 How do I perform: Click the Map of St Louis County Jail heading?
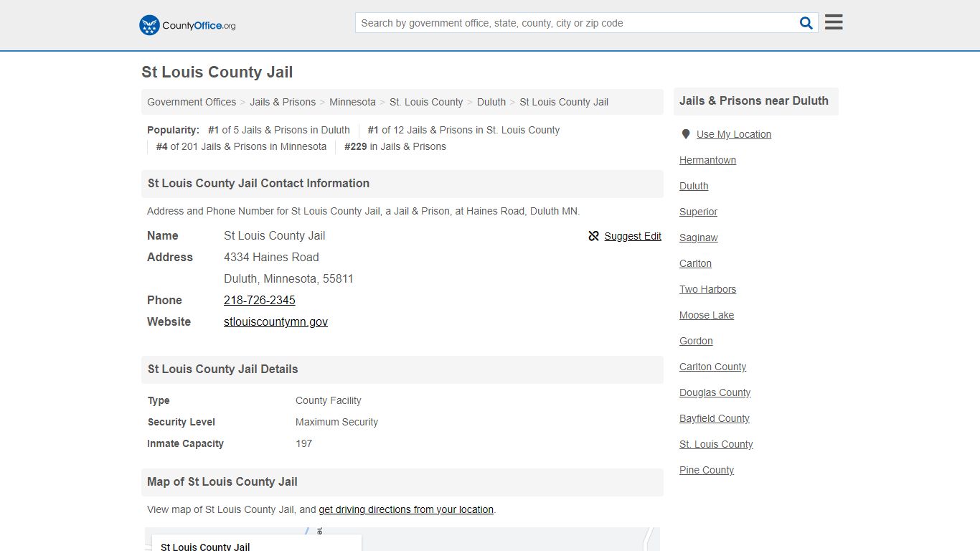pos(222,481)
